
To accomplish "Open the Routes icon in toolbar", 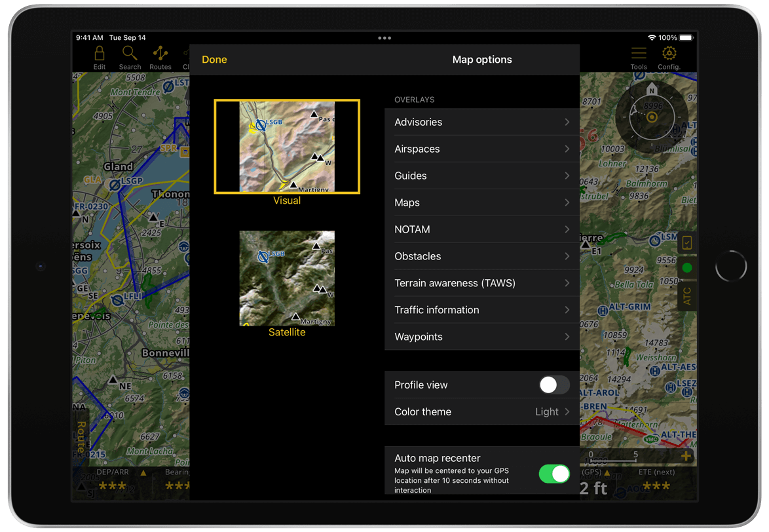I will 160,57.
